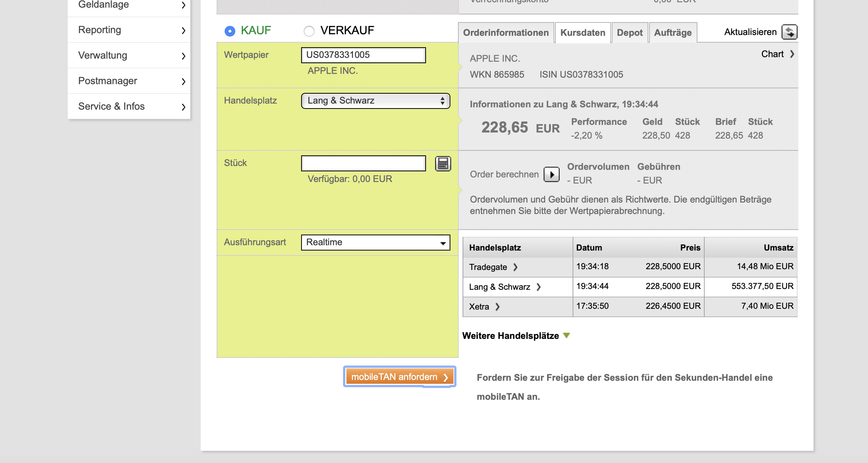The image size is (868, 463).
Task: Open Tradegate row chevron
Action: [515, 267]
